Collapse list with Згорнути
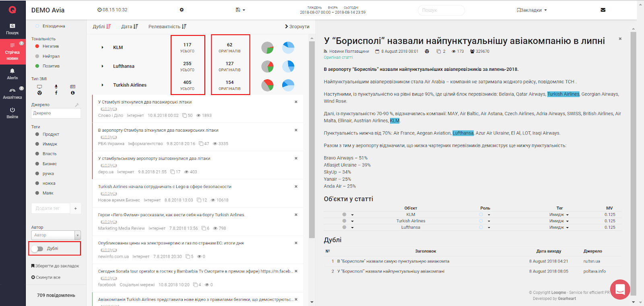This screenshot has height=306, width=644. pos(297,27)
